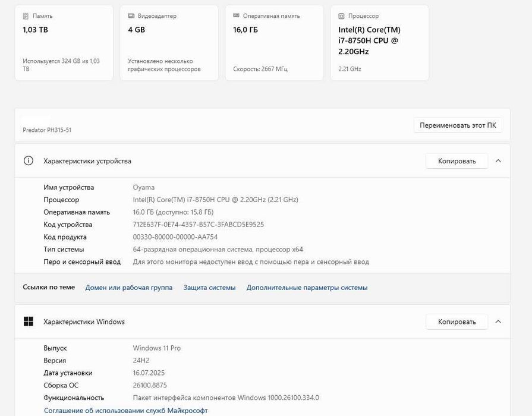
Task: Copy device specifications with Копировать button
Action: click(457, 161)
